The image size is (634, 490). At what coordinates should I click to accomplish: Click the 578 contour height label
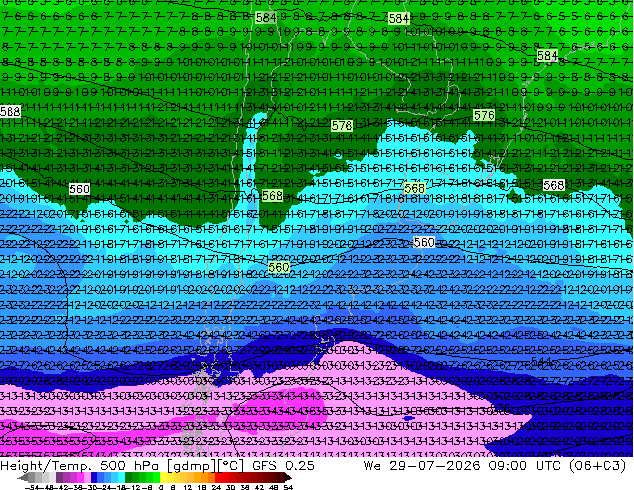(x=342, y=126)
